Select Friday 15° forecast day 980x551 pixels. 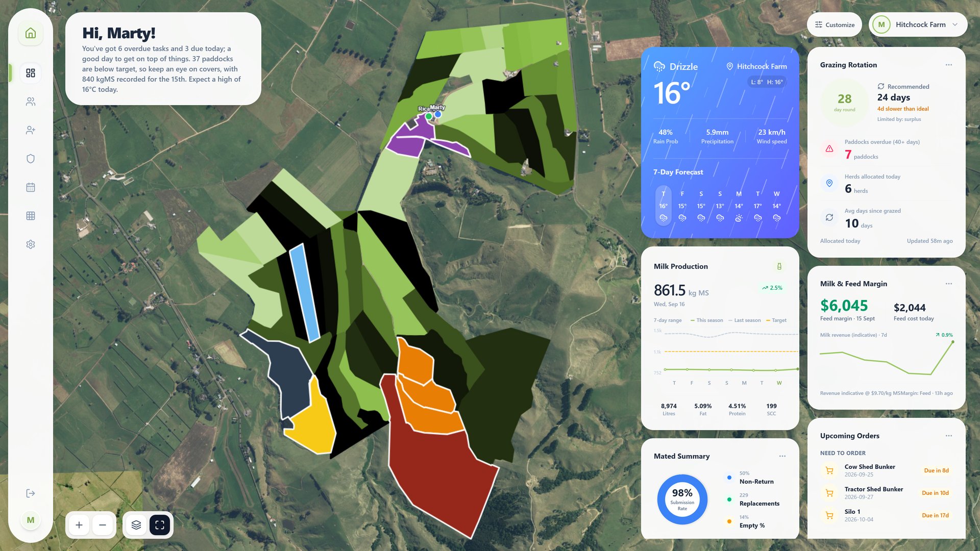[682, 206]
